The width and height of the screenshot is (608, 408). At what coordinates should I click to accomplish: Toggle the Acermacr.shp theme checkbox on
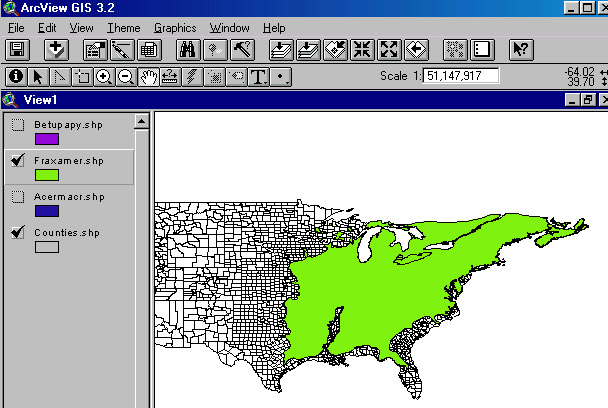(x=17, y=197)
